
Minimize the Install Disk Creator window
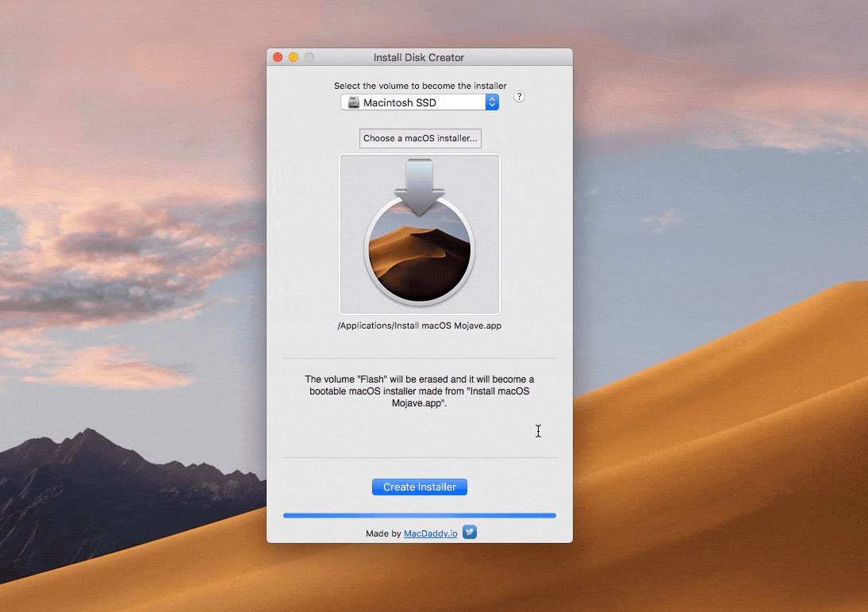[x=294, y=57]
